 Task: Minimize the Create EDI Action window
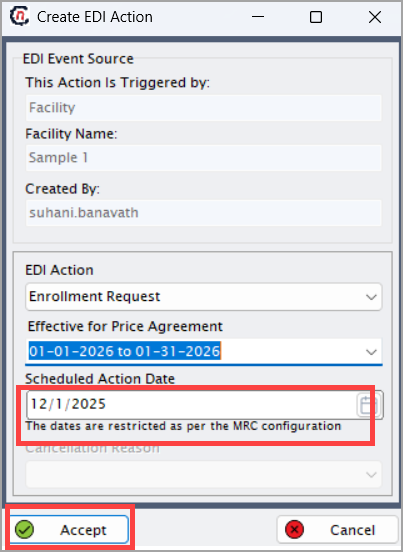tap(258, 17)
